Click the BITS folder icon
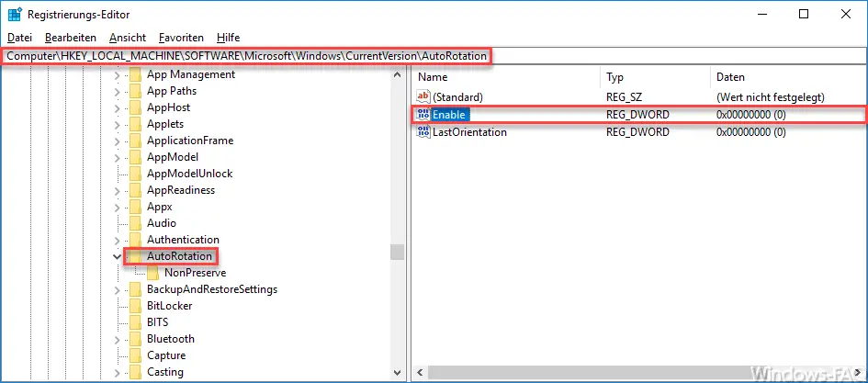868x383 pixels. tap(135, 322)
